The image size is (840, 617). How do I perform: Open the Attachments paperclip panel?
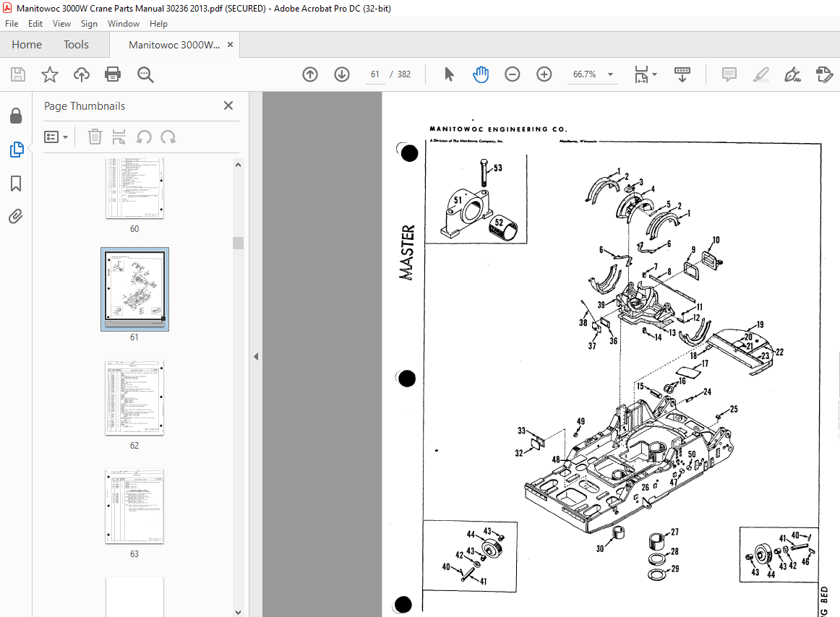16,216
